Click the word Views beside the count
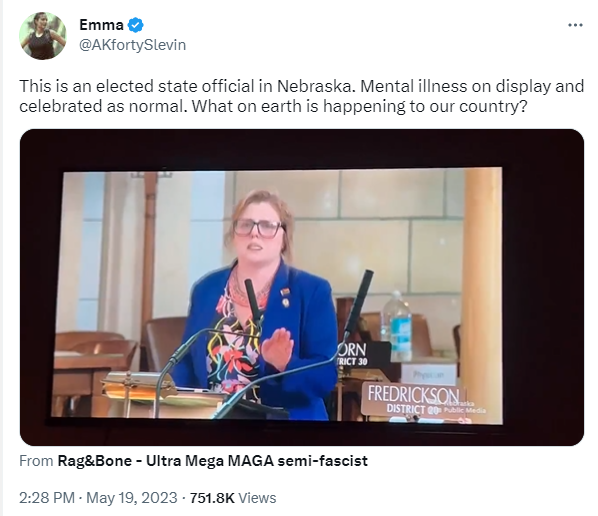Viewport: 598px width, 516px height. 257,498
